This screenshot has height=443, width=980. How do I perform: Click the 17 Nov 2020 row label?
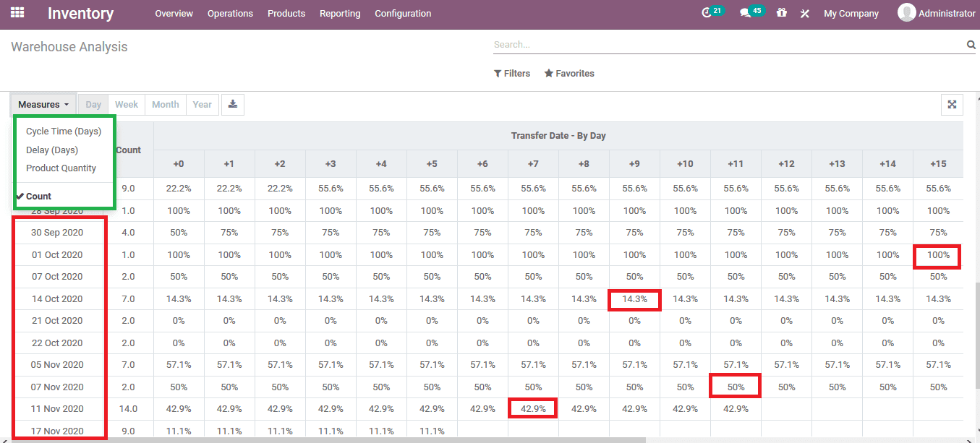coord(57,431)
